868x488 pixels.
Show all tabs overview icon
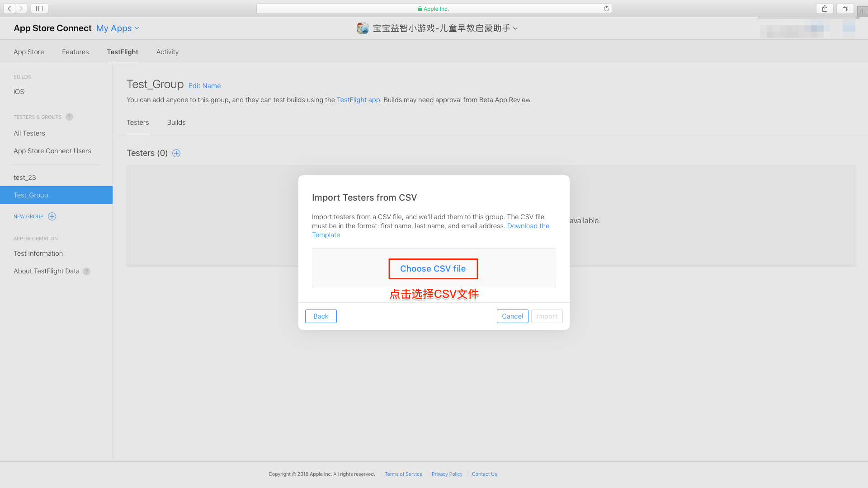[x=845, y=9]
